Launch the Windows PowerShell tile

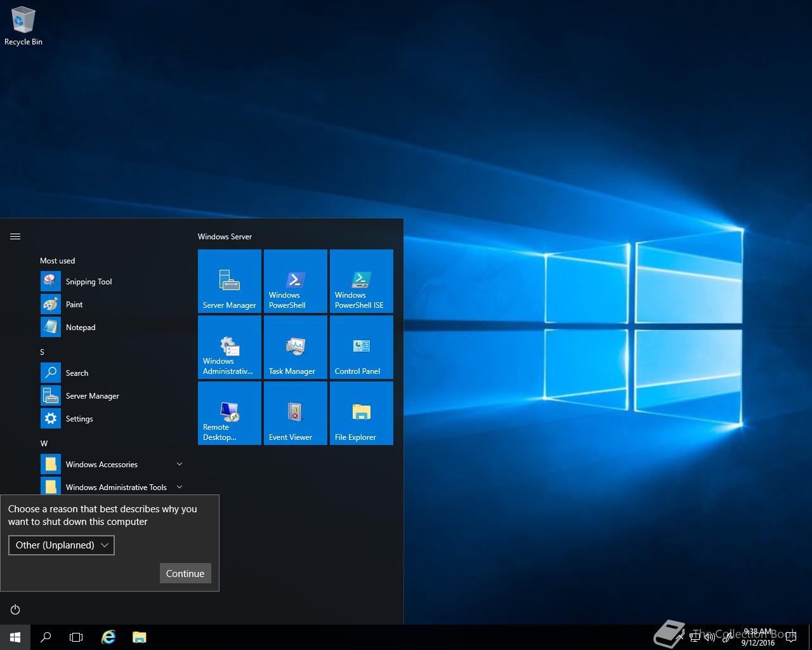point(296,281)
